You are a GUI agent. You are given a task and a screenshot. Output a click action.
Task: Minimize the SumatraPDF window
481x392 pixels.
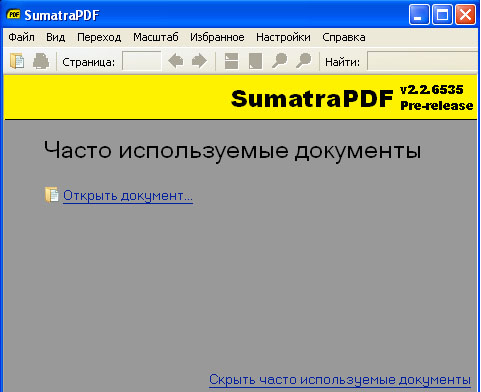coord(419,15)
